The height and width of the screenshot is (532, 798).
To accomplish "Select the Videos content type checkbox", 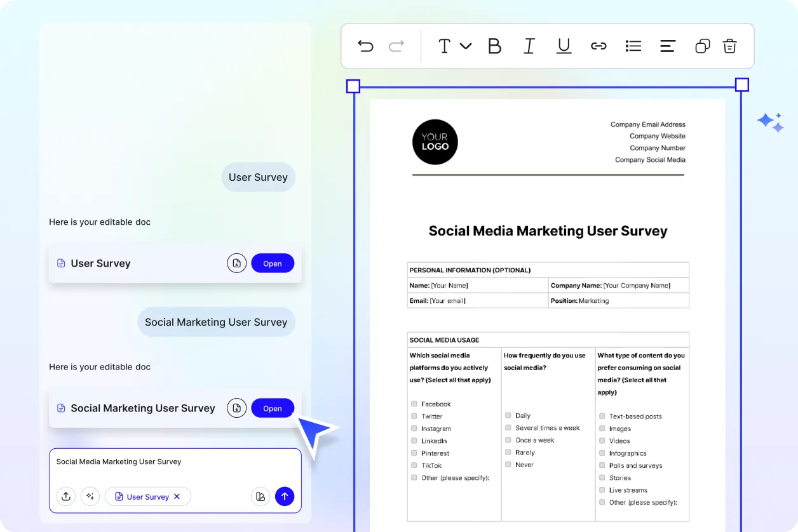I will pos(602,441).
